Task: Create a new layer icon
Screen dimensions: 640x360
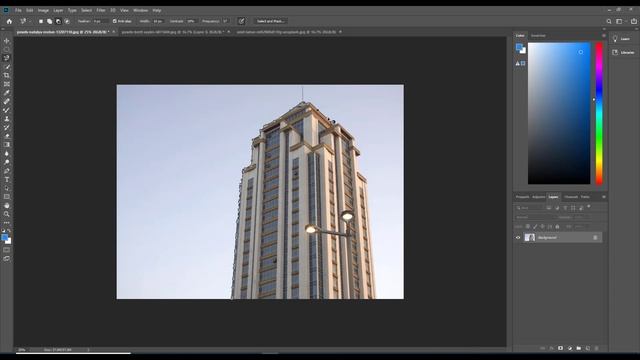Action: pos(588,348)
